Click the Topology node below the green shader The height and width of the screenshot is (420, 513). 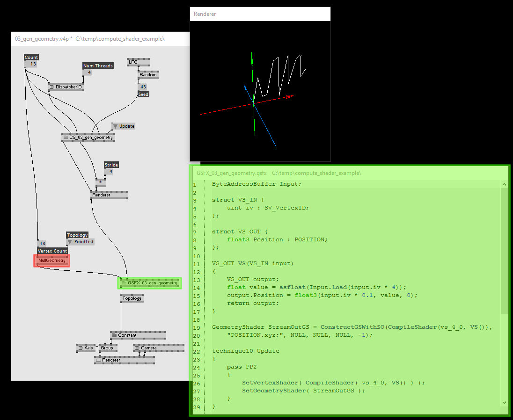132,298
